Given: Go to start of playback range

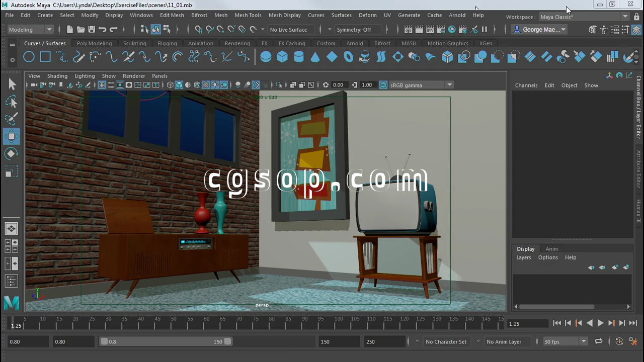Looking at the screenshot, I should (557, 323).
